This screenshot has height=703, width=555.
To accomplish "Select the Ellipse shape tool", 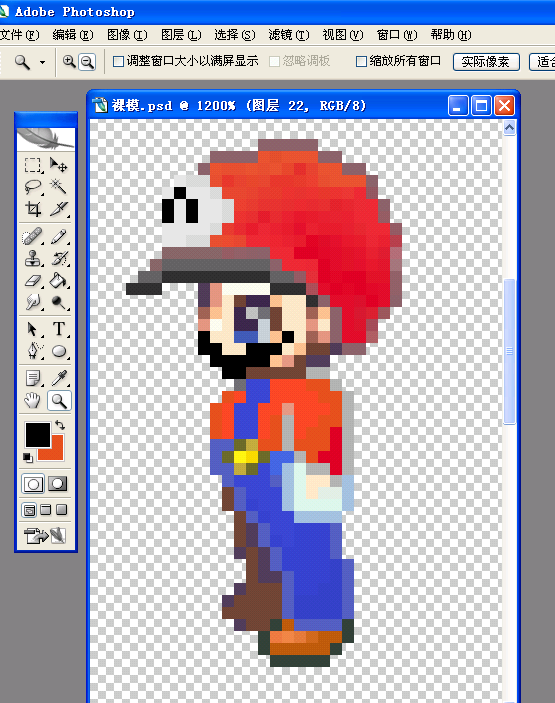I will point(58,351).
